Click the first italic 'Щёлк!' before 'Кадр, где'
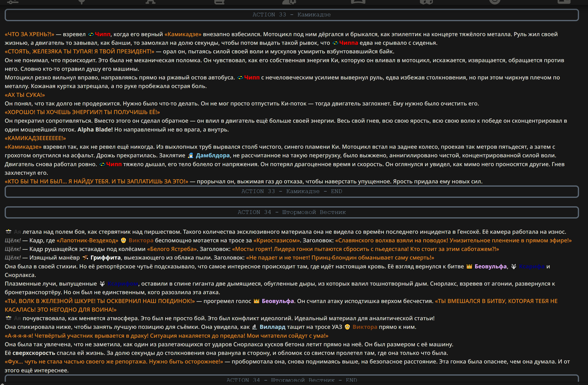The height and width of the screenshot is (385, 588). tap(13, 241)
